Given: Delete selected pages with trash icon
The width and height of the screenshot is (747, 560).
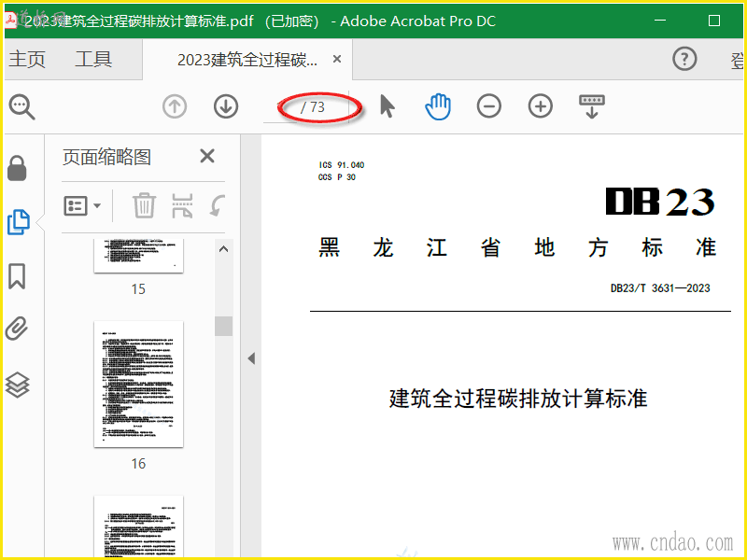Looking at the screenshot, I should (x=144, y=205).
